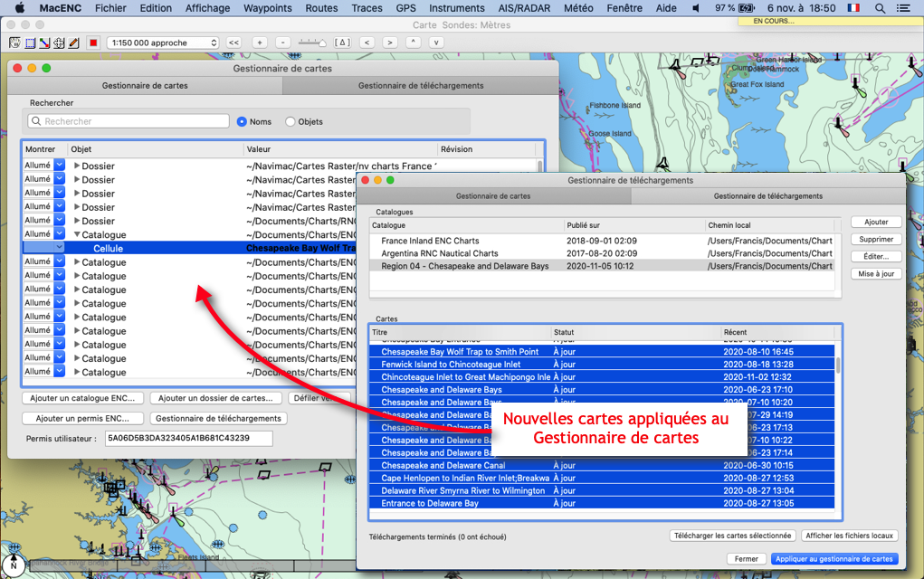Select Entrance to Delaware Bay chart row
The width and height of the screenshot is (924, 579).
coord(602,503)
